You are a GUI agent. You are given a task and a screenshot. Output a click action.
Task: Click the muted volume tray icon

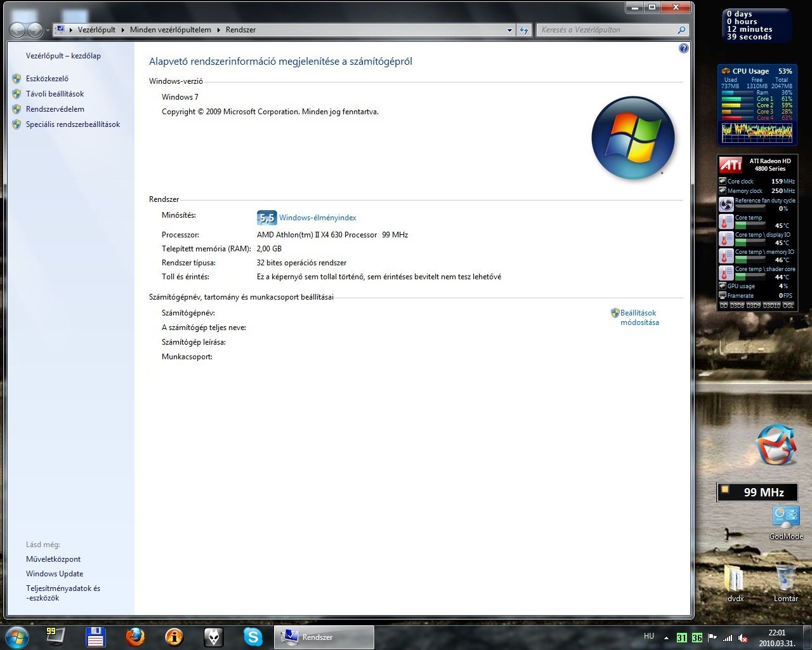pos(743,638)
